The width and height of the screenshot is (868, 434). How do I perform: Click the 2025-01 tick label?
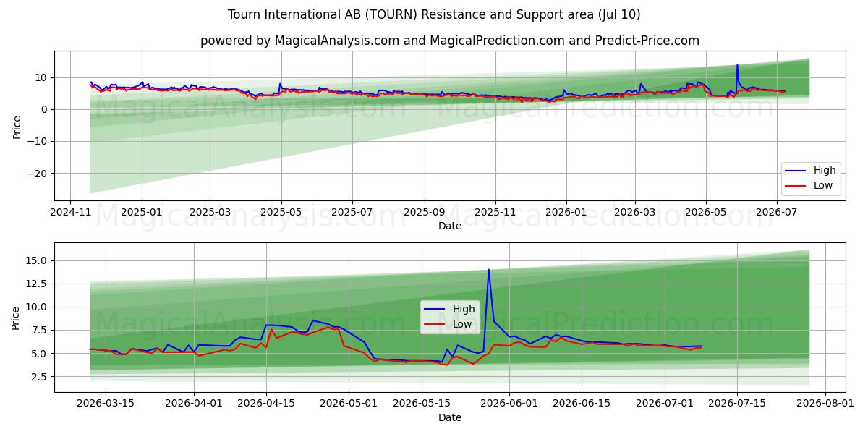(141, 211)
